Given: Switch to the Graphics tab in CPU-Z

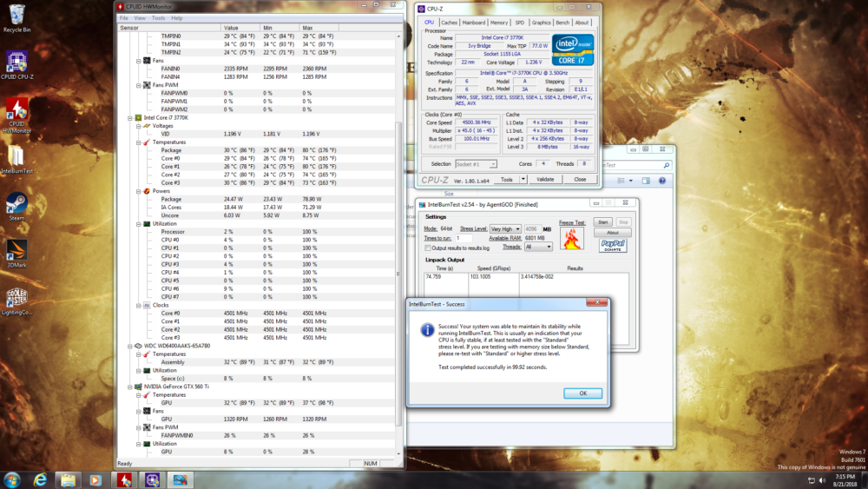Looking at the screenshot, I should tap(541, 23).
